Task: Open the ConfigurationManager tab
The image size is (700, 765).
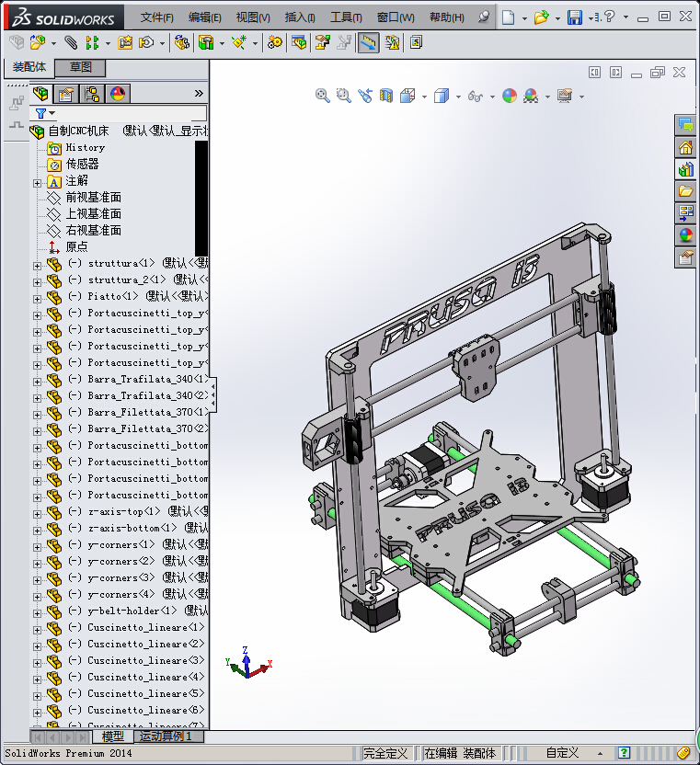Action: point(92,93)
